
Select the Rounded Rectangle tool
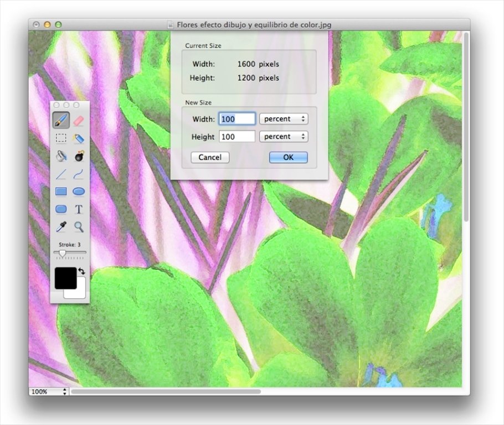point(61,209)
